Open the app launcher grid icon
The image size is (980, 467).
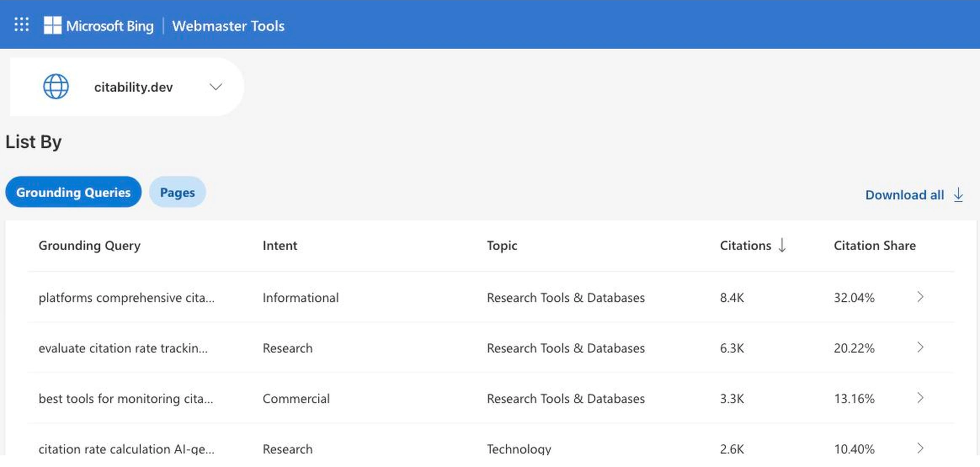pos(21,25)
